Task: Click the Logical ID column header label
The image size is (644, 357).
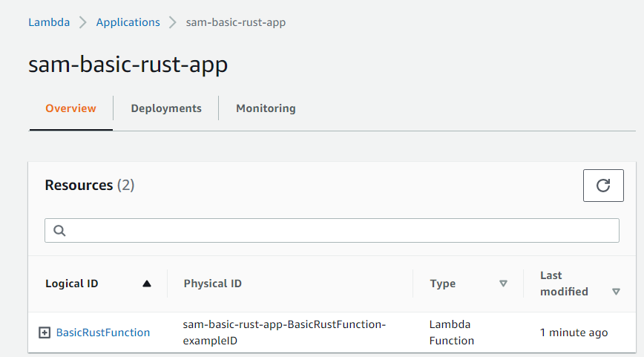Action: pos(72,284)
